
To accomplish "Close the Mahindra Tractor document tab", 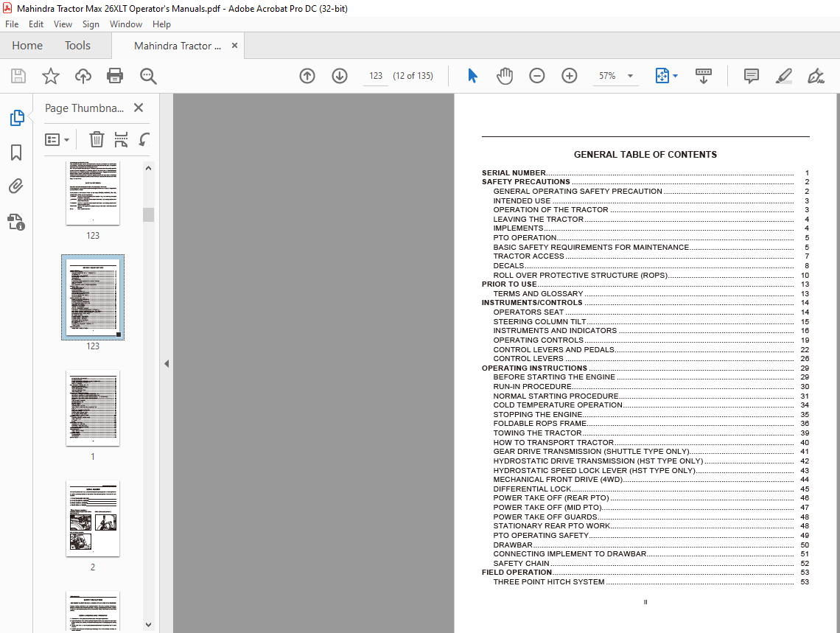I will click(x=234, y=46).
